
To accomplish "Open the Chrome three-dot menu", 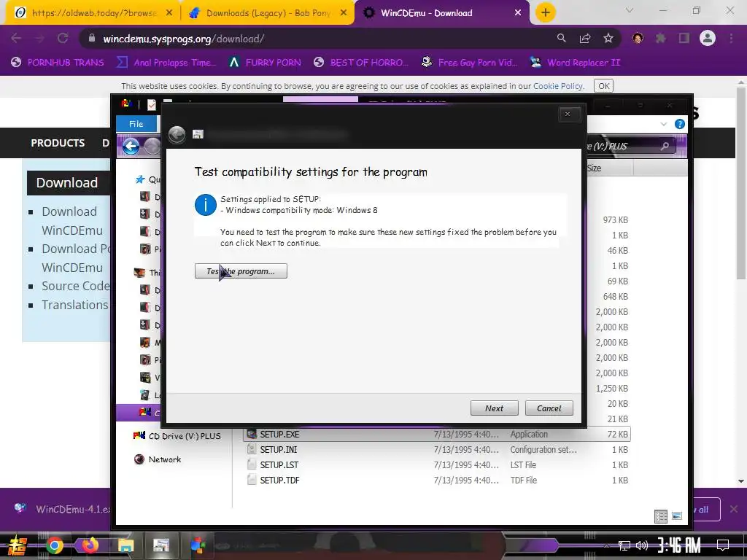I will coord(731,38).
